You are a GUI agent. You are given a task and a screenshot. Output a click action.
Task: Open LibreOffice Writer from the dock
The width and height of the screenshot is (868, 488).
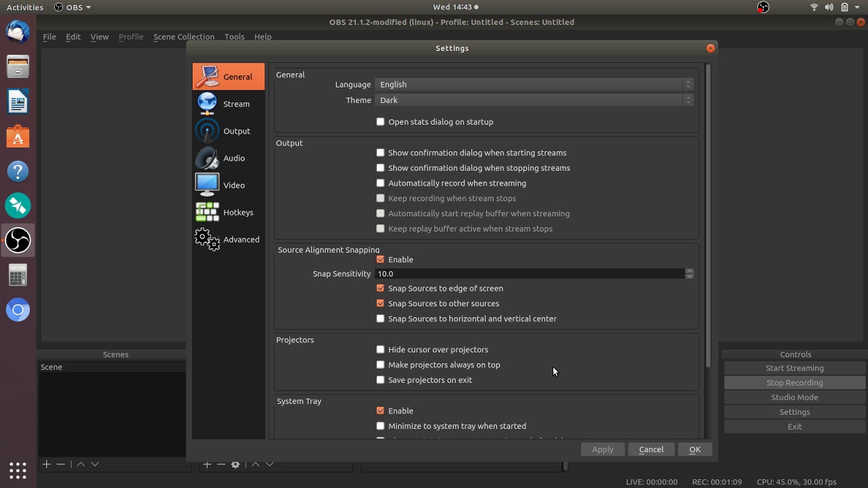coord(18,102)
